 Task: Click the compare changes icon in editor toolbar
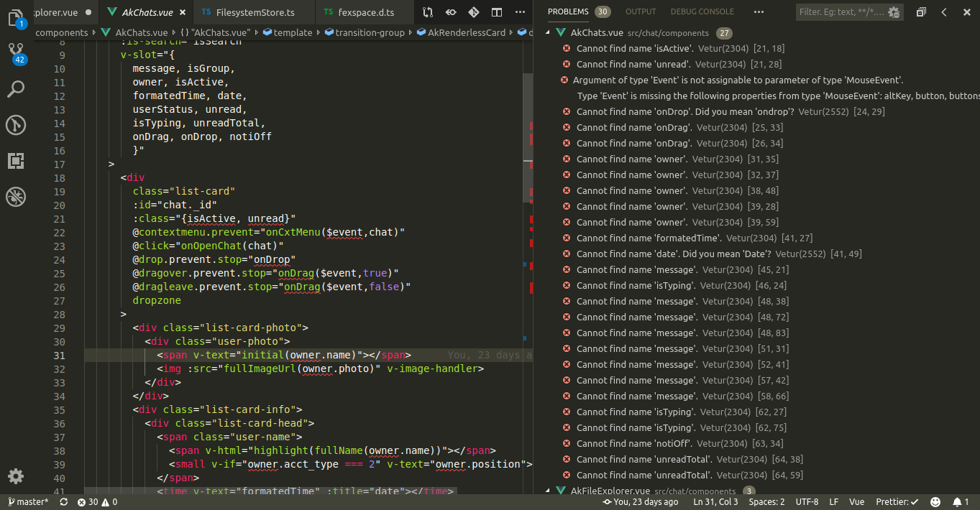[428, 12]
